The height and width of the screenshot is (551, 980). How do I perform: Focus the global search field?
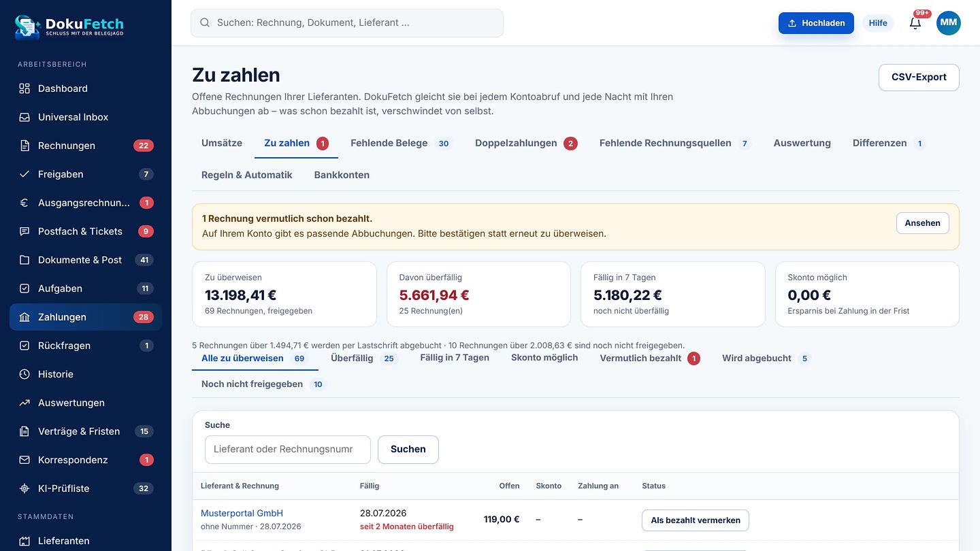click(347, 22)
